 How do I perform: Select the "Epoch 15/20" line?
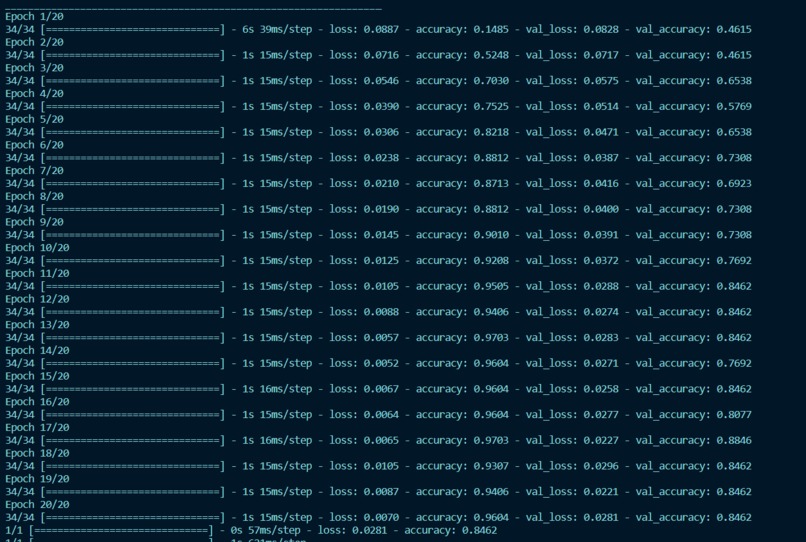coord(37,376)
